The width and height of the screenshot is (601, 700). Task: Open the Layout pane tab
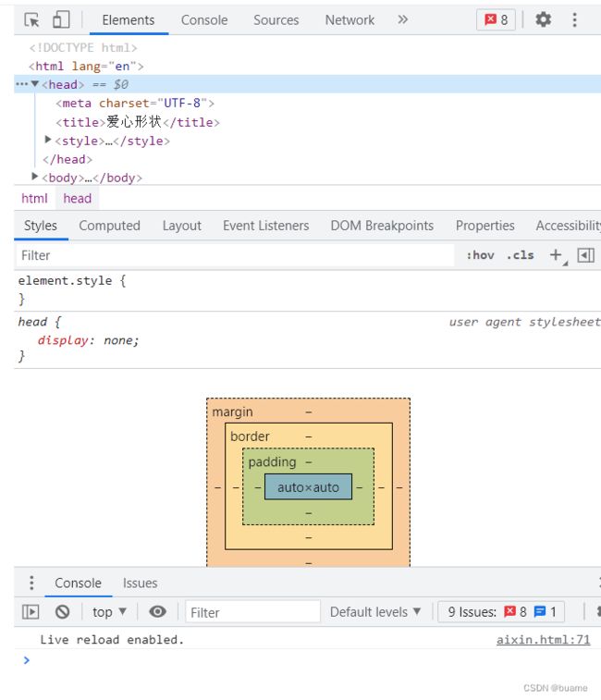(x=182, y=226)
